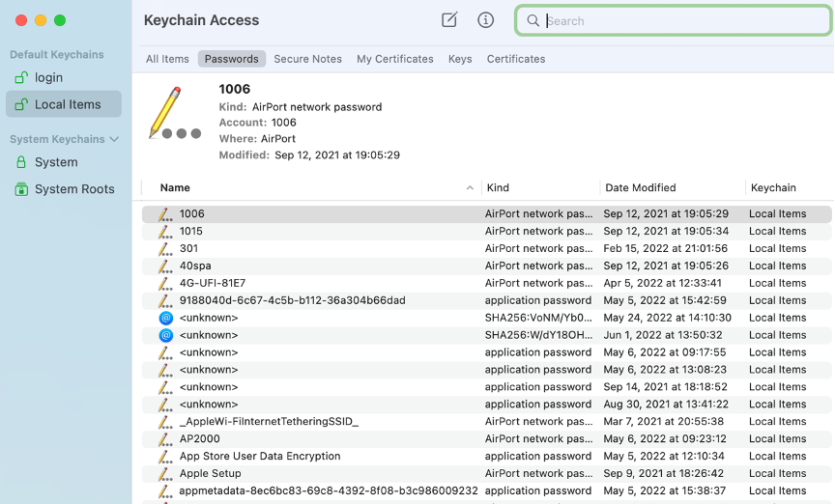Click the unlocked padlock icon beside login
The width and height of the screenshot is (835, 504).
[20, 77]
